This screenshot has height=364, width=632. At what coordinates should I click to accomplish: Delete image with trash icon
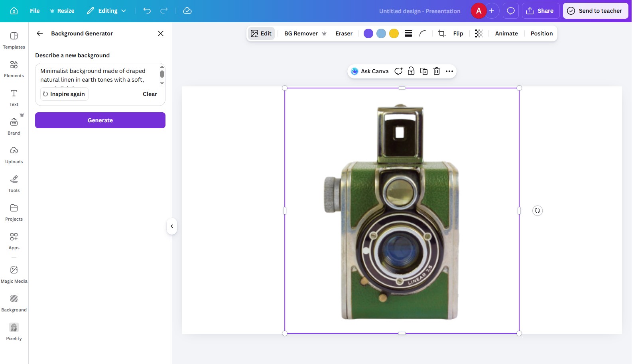point(437,71)
